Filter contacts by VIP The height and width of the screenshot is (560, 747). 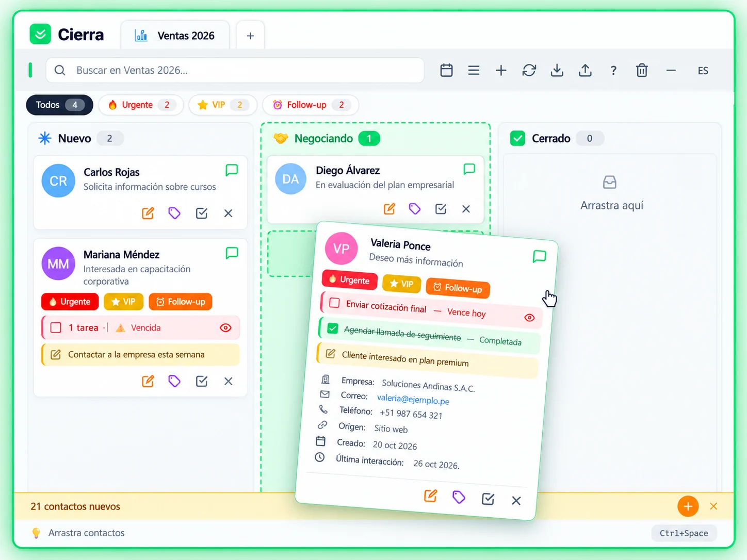point(223,105)
